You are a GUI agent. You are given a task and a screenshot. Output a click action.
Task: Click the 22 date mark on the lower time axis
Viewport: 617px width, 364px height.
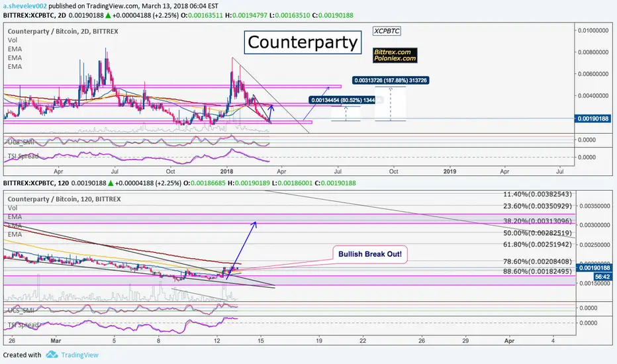coord(362,340)
